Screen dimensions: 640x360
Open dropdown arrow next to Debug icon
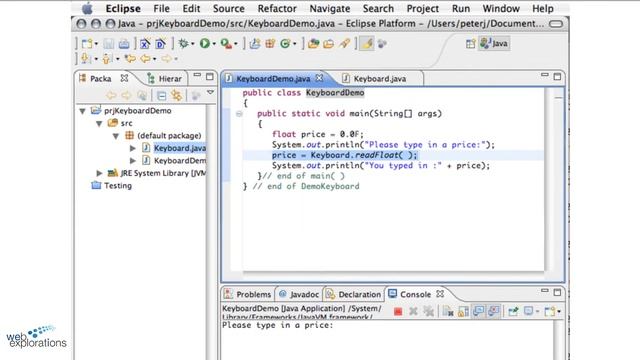(x=193, y=44)
